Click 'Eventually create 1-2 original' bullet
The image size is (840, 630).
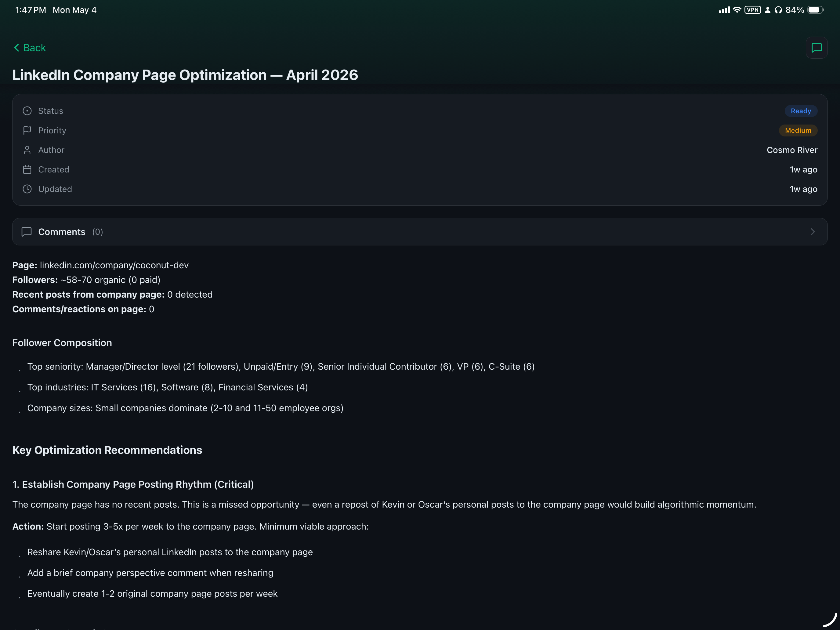tap(152, 594)
